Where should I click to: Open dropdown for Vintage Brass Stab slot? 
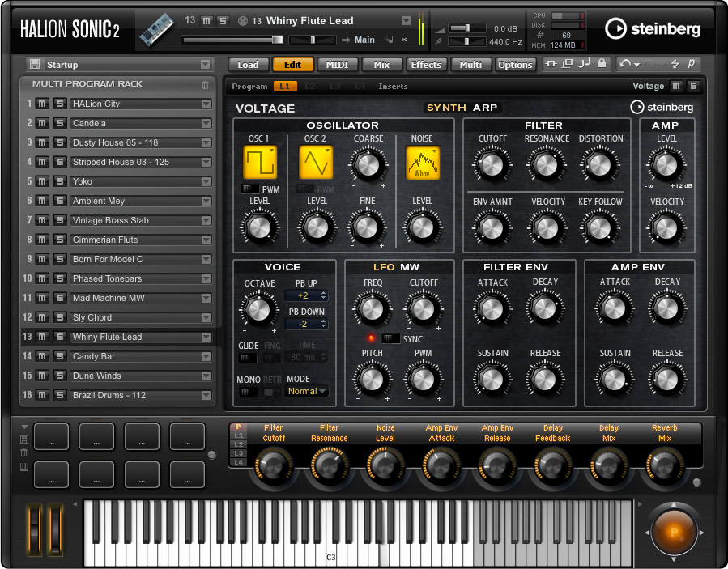tap(206, 220)
